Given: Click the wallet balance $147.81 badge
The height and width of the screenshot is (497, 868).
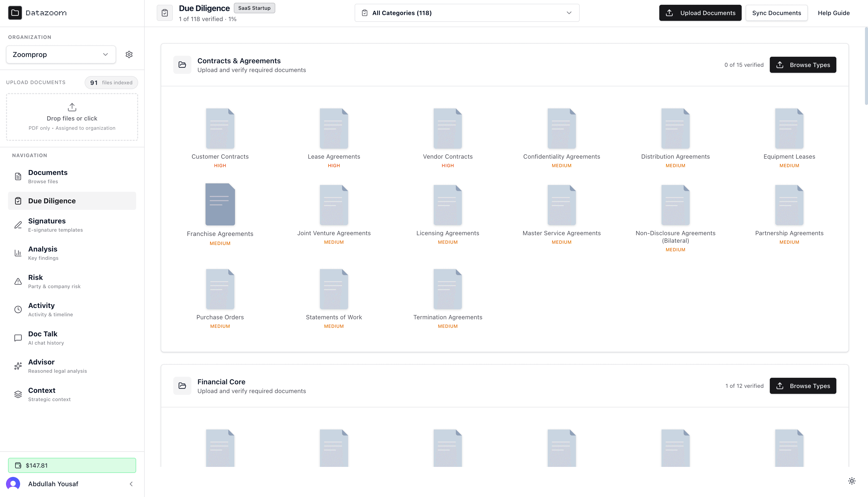Looking at the screenshot, I should 72,465.
